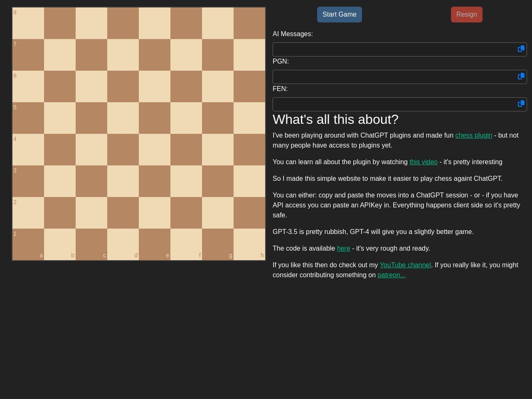This screenshot has width=532, height=399.
Task: Copy the PGN field contents
Action: point(521,76)
